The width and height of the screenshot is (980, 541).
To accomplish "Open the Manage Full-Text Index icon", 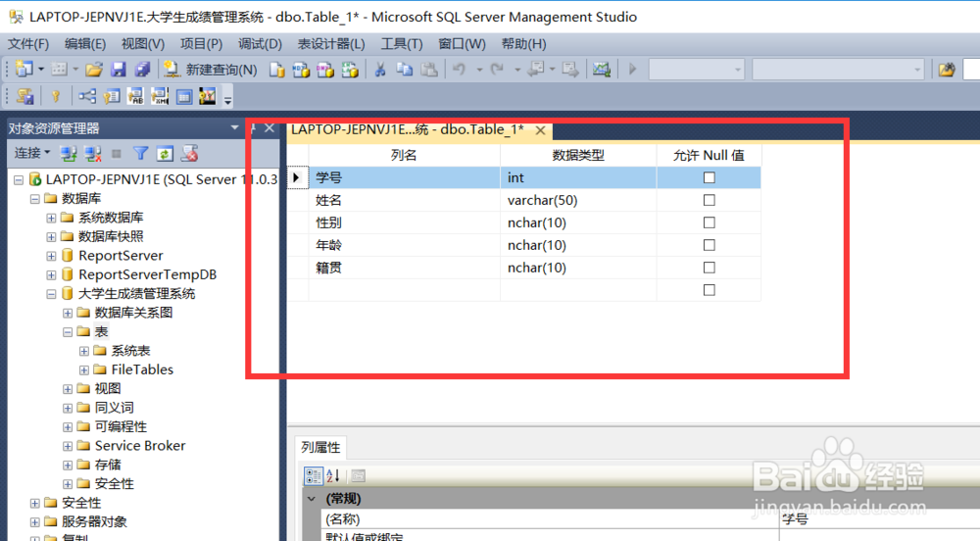I will point(135,96).
